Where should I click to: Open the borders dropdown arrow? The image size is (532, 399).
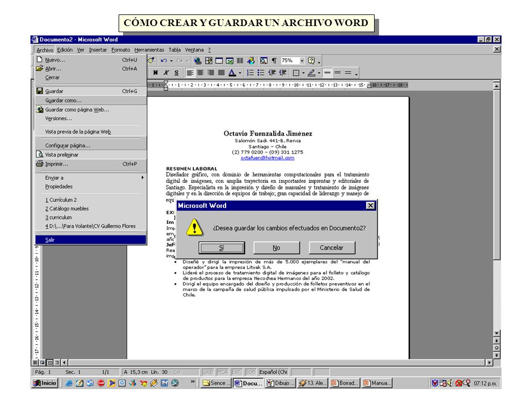point(303,73)
